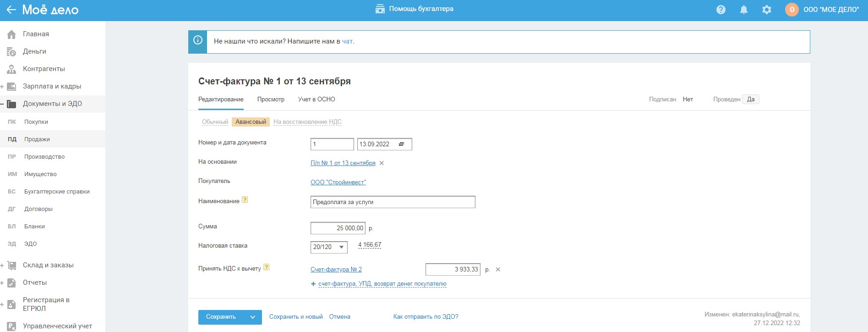
Task: Click the info icon in the blue banner
Action: click(198, 40)
